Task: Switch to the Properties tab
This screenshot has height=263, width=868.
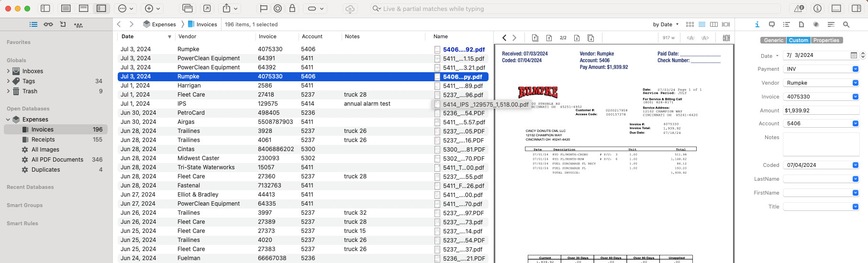Action: click(826, 41)
